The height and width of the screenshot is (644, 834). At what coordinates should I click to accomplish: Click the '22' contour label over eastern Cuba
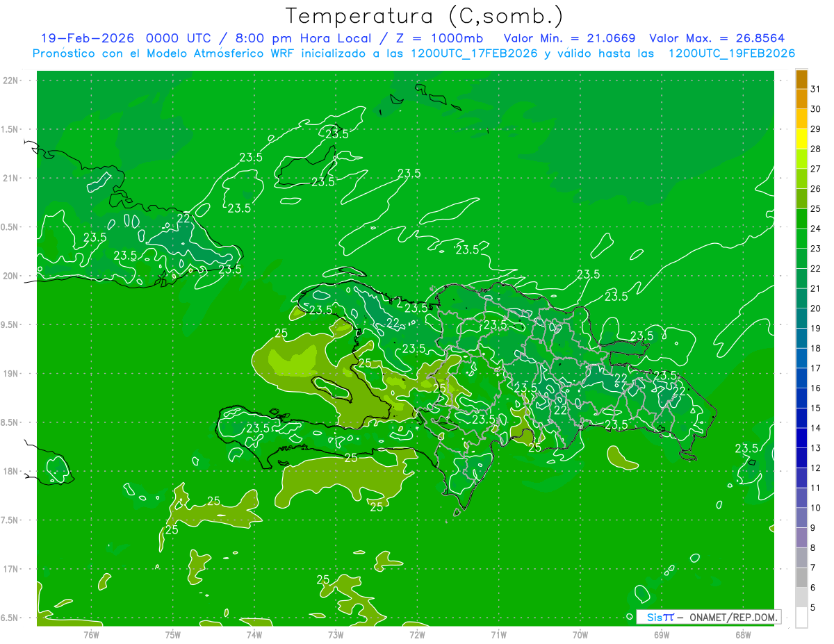(x=183, y=218)
